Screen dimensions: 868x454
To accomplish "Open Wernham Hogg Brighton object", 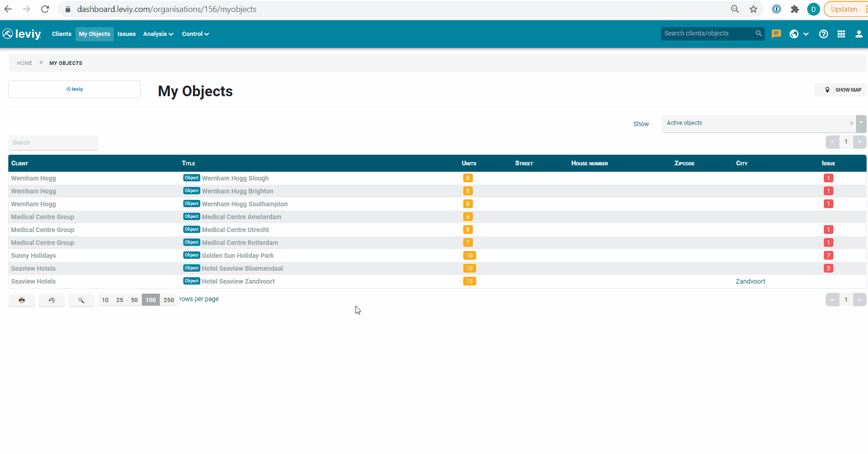I will coord(238,191).
